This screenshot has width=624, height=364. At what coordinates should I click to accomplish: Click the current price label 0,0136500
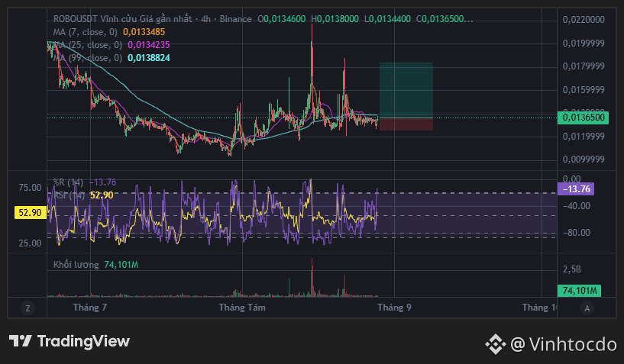click(x=583, y=118)
